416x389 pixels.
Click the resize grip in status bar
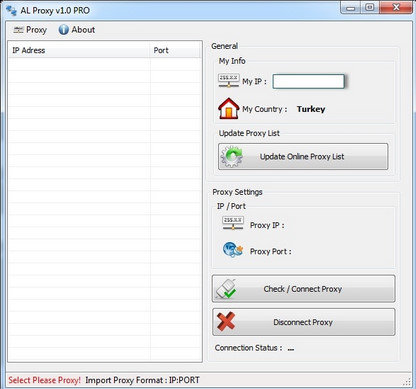(x=408, y=381)
